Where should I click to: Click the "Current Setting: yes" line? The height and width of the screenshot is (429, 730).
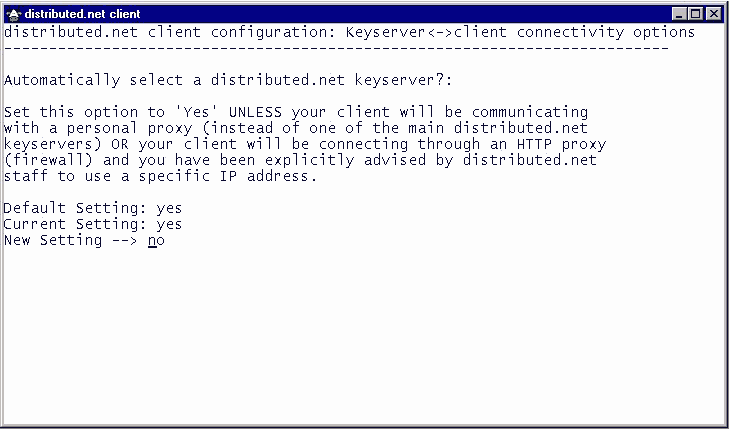click(92, 225)
